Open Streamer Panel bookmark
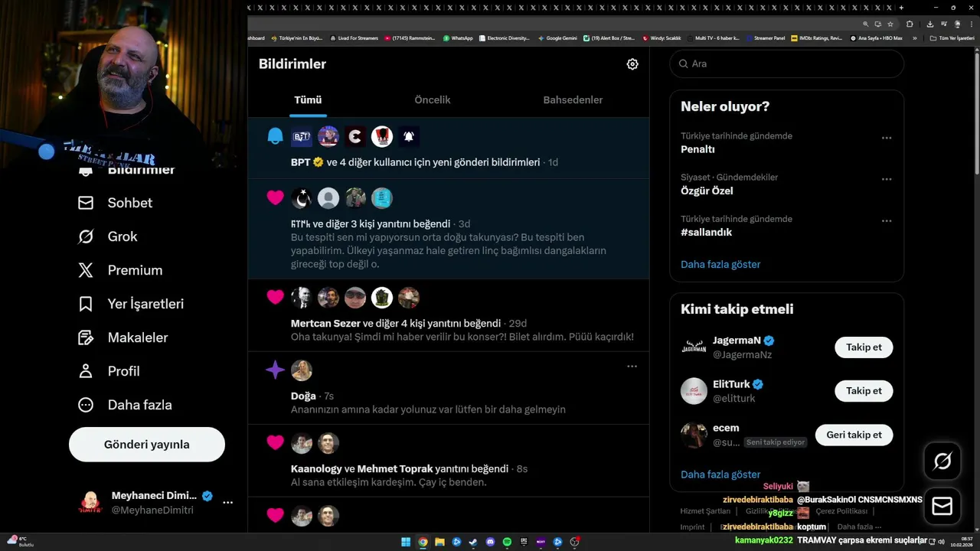980x551 pixels. [x=765, y=38]
